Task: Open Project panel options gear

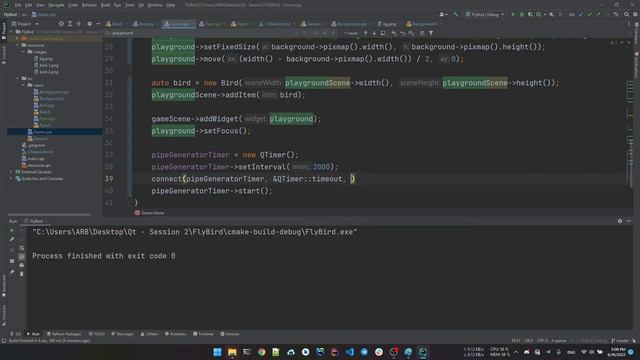Action: pos(90,24)
